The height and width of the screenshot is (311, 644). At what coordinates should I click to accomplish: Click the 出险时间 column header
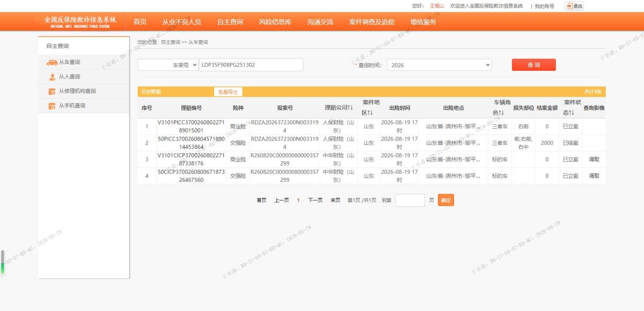(400, 108)
